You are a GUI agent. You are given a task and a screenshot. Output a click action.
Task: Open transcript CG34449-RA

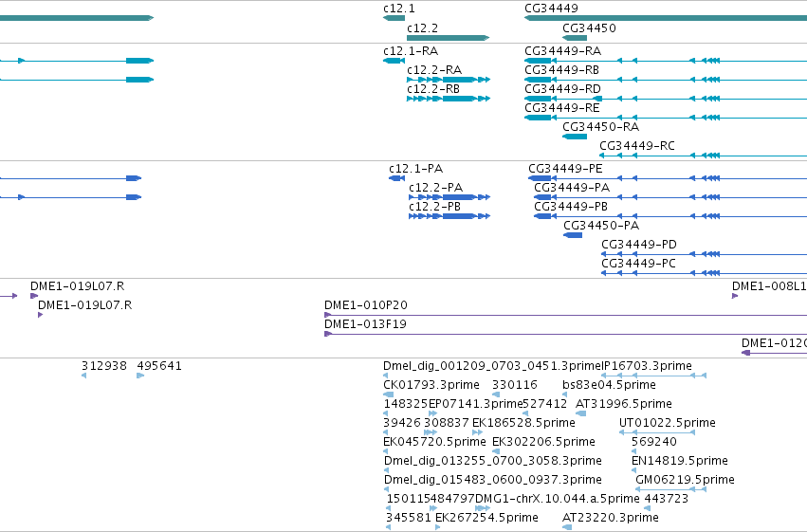pos(562,51)
